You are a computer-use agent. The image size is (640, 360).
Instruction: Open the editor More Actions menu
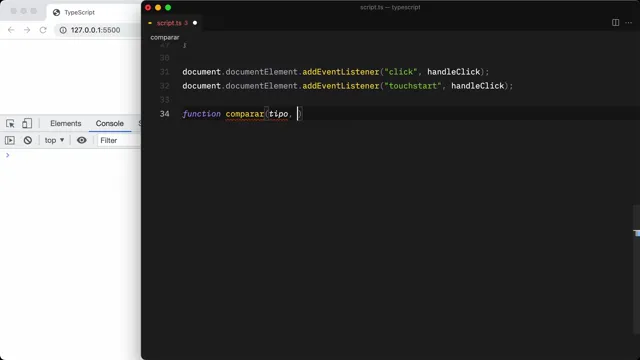coord(629,22)
